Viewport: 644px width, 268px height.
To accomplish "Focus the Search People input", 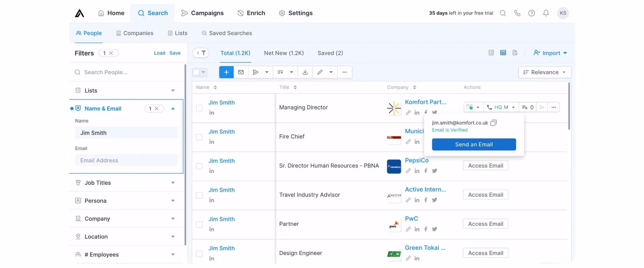I will click(126, 72).
